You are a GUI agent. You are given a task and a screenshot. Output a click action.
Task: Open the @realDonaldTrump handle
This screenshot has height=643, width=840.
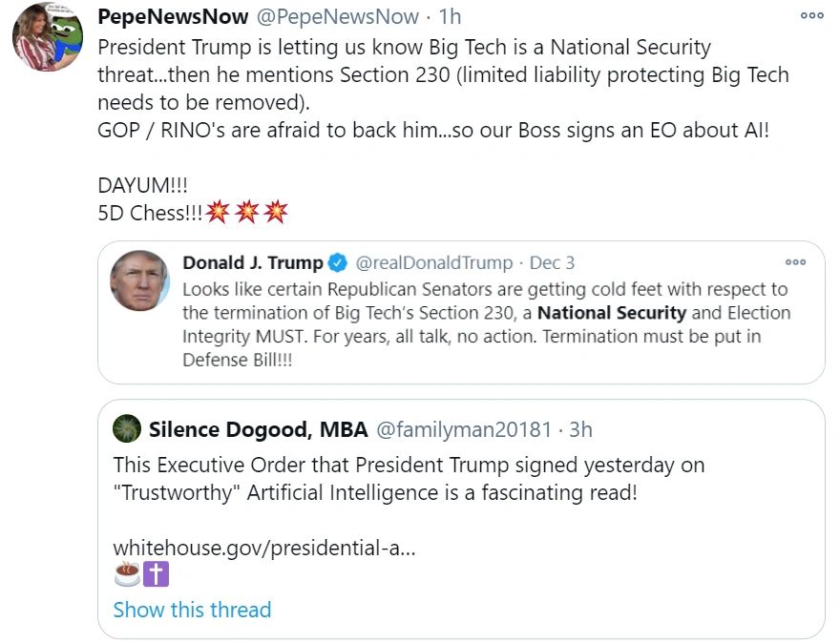[435, 262]
